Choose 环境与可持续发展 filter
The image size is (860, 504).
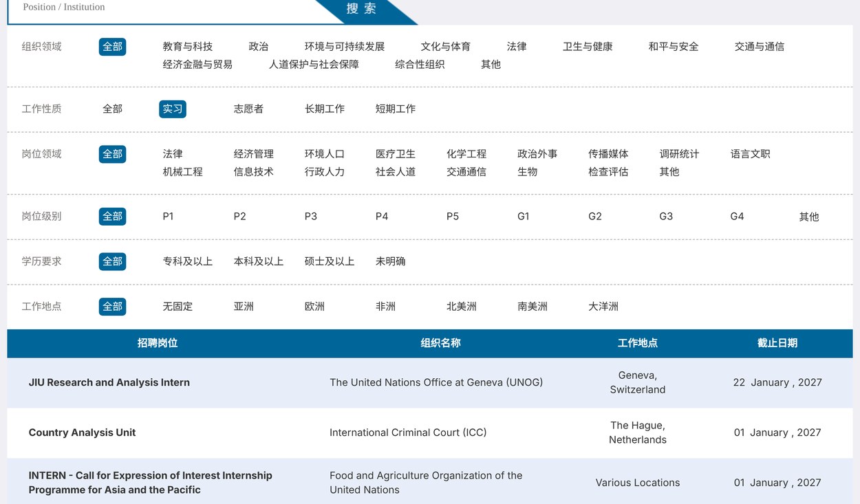point(345,47)
